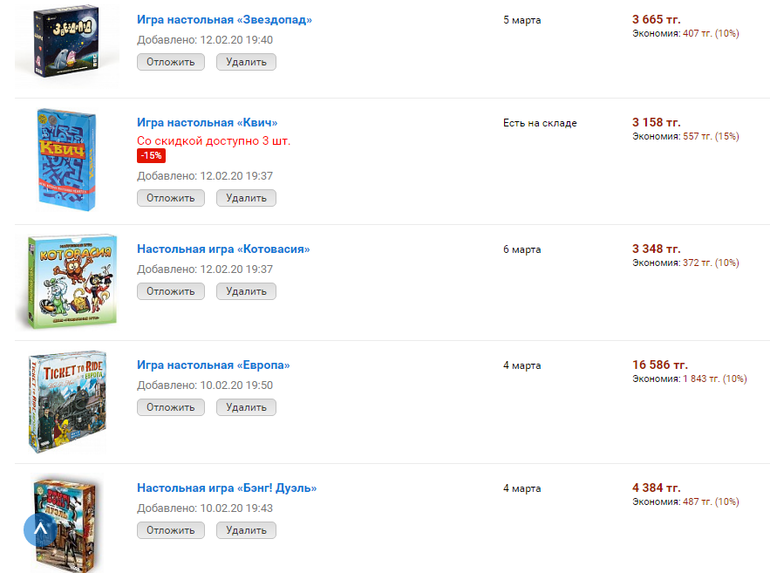This screenshot has width=770, height=573.
Task: Open the «Настольная игра «Котовасия»» link
Action: pyautogui.click(x=223, y=249)
